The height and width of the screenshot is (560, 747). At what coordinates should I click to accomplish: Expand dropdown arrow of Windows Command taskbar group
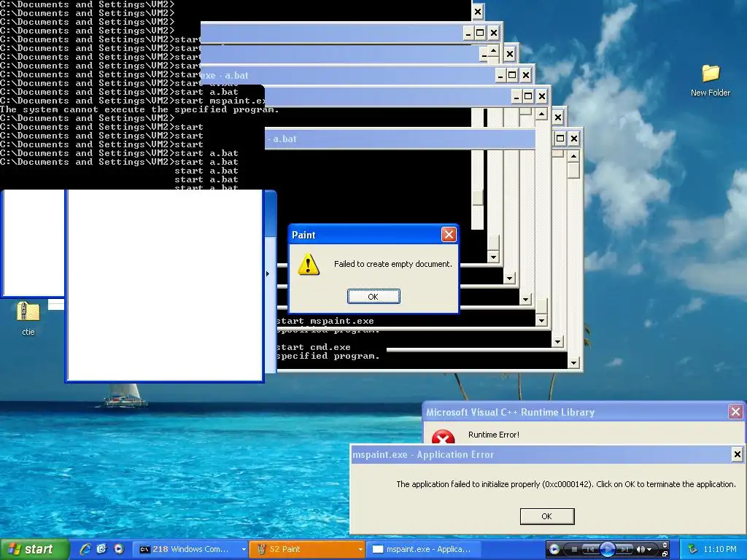[244, 550]
